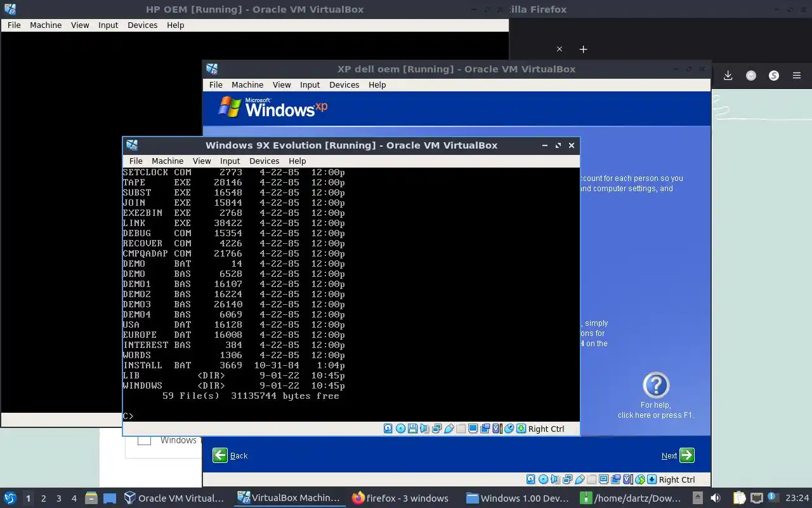
Task: Click the Windows XP logo banner
Action: (273, 108)
